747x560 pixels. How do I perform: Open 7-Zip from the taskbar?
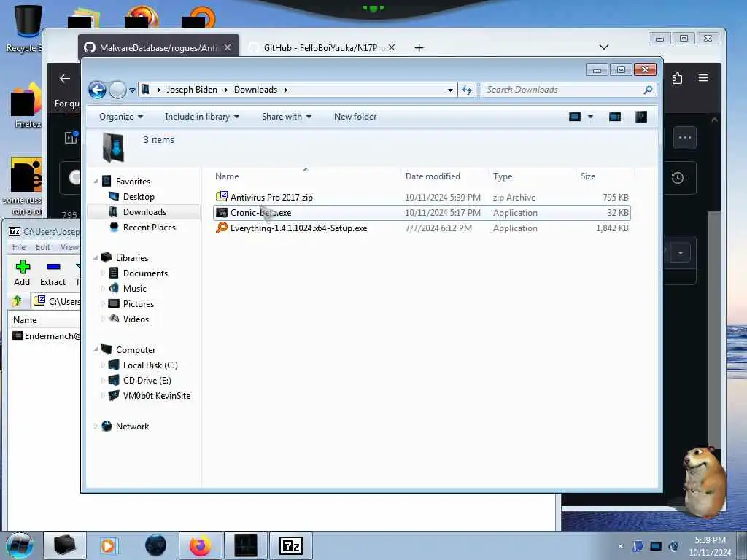pos(291,545)
